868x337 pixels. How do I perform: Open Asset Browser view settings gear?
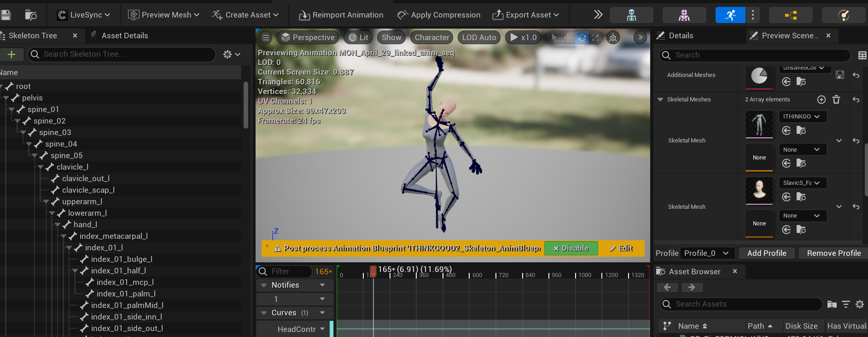[x=860, y=304]
